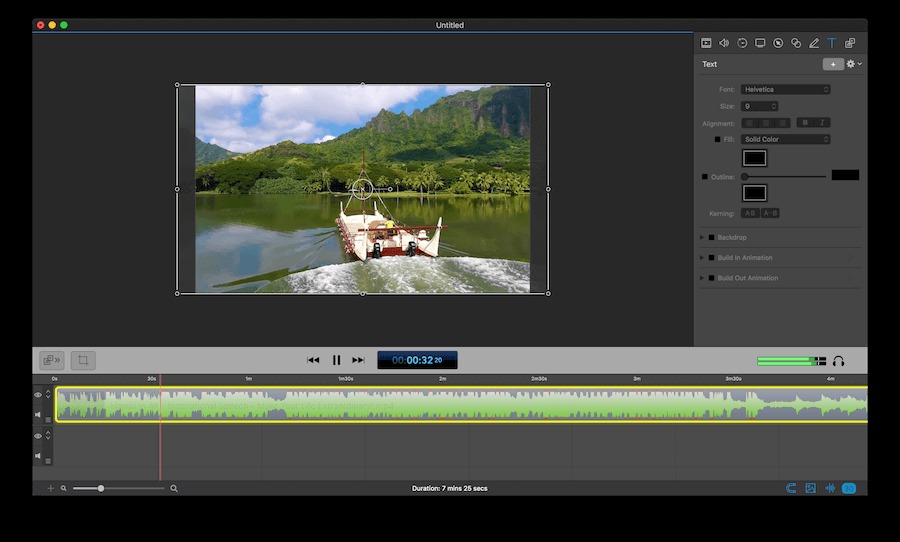Select the annotation pencil tab
Viewport: 900px width, 542px height.
[x=814, y=43]
